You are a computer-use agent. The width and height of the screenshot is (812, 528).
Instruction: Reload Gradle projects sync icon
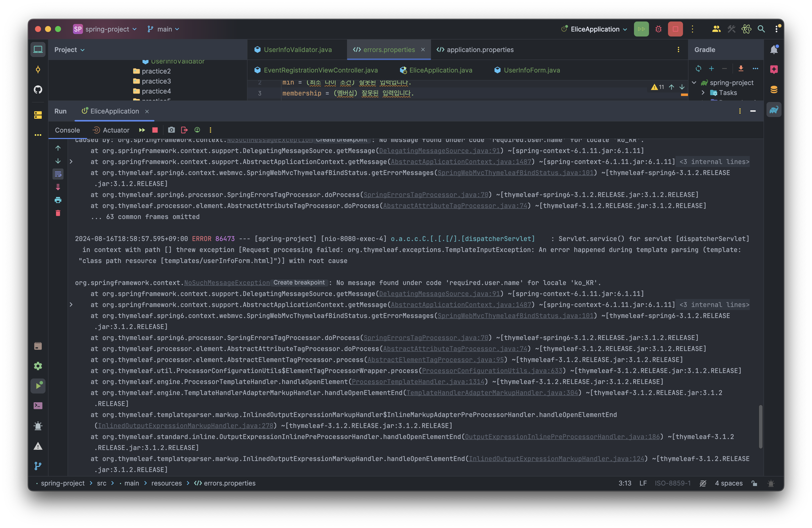pos(698,68)
